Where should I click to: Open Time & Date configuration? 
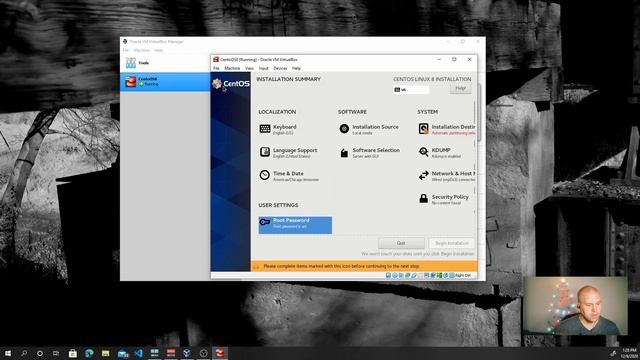pos(289,176)
